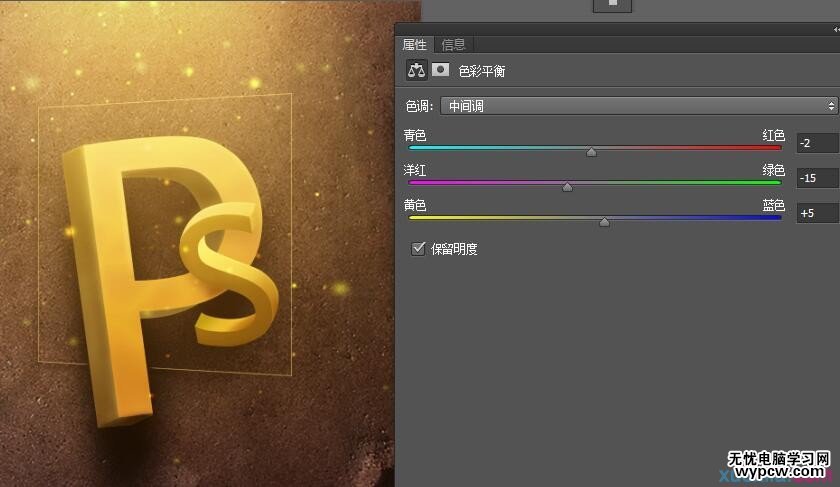Click the magenta-green value field showing -15
The height and width of the screenshot is (487, 840).
[818, 178]
